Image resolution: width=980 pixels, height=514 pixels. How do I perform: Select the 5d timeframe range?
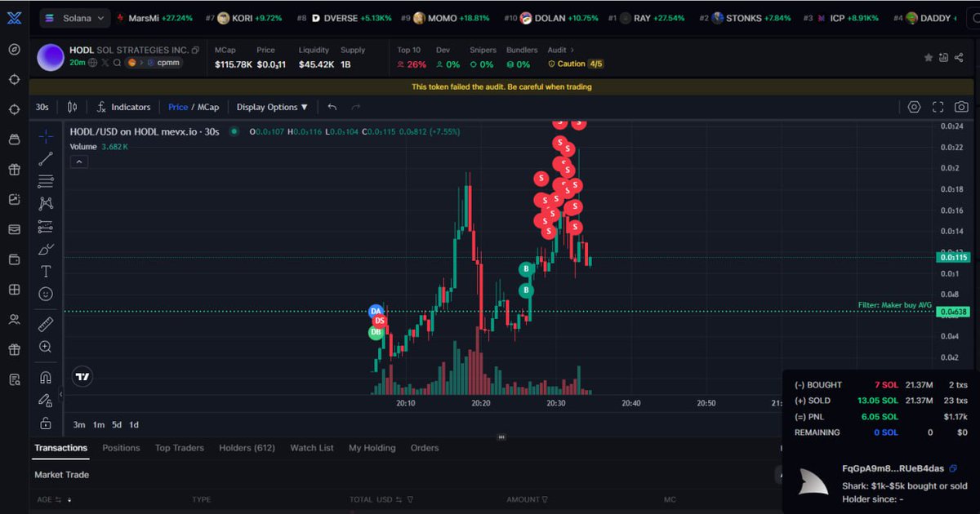point(117,425)
